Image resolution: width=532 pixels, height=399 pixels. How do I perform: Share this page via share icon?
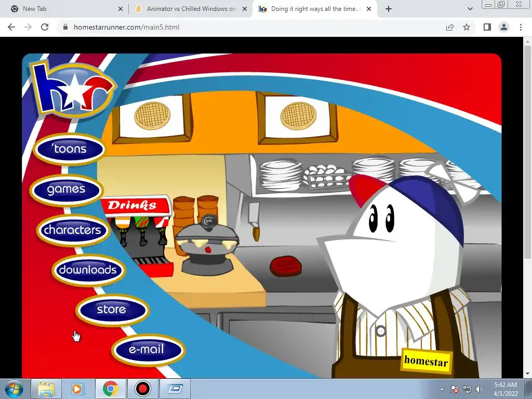tap(450, 27)
